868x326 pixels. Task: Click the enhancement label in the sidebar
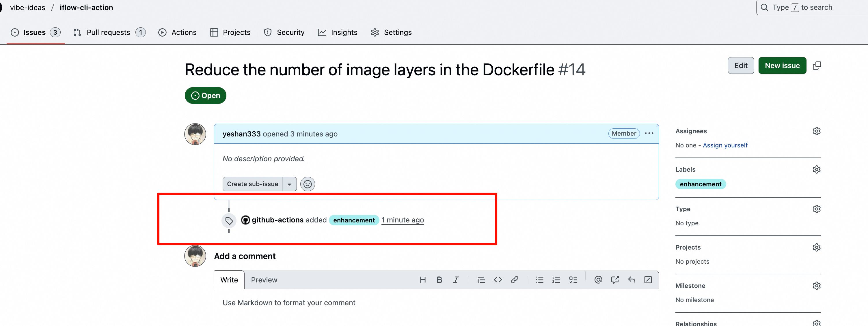coord(700,184)
